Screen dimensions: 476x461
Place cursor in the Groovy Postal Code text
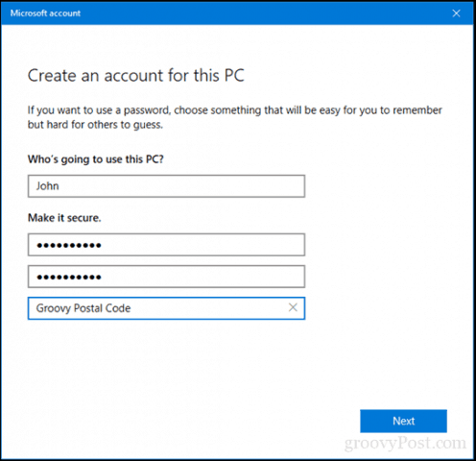click(x=83, y=308)
